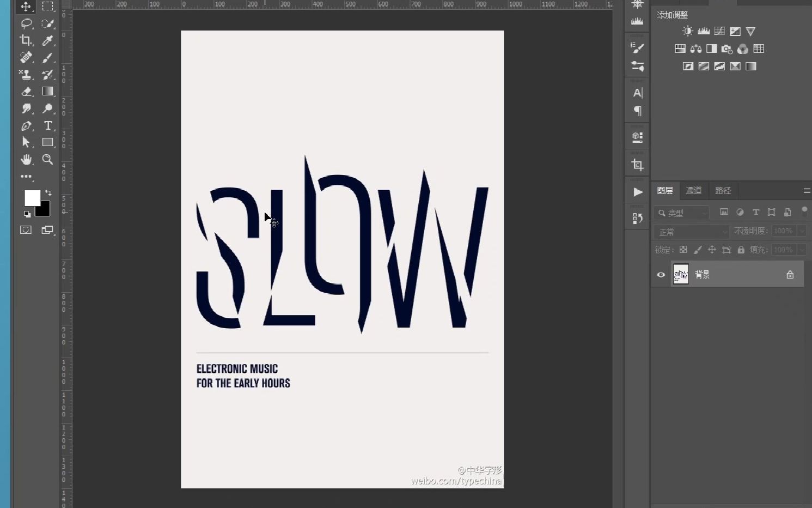
Task: Select the Rectangle shape tool
Action: pyautogui.click(x=48, y=142)
